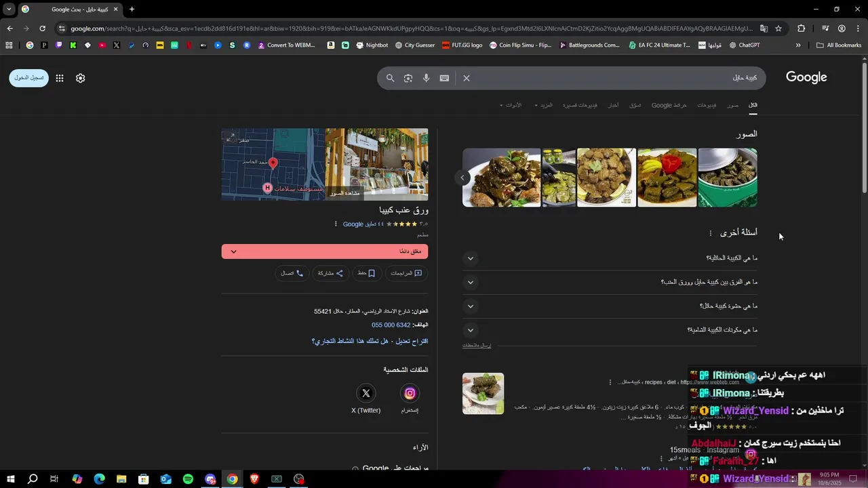Open Microsoft Edge from taskbar
This screenshot has width=868, height=488.
[x=99, y=479]
